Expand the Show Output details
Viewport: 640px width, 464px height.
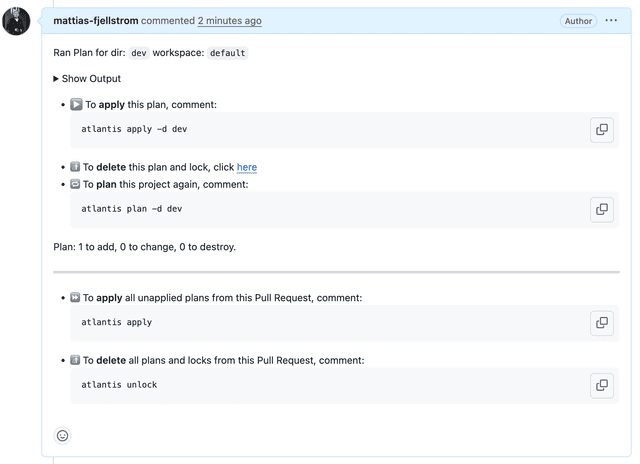[x=87, y=78]
